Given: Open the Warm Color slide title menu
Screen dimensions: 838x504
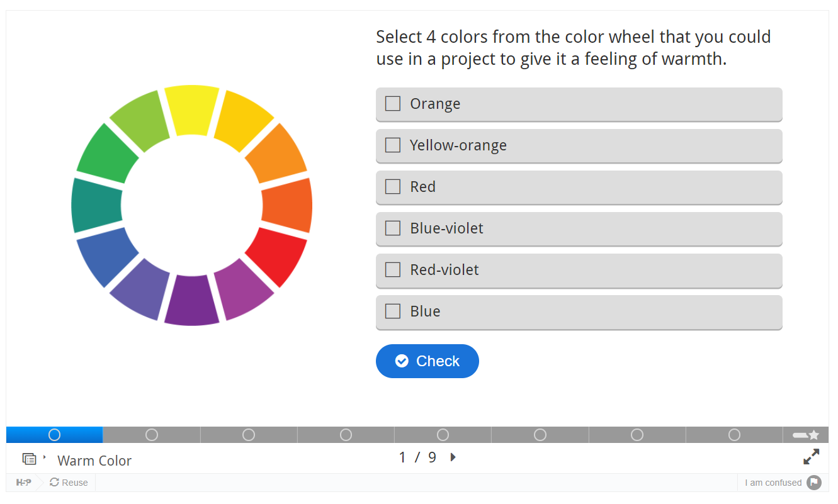Looking at the screenshot, I should click(x=94, y=461).
